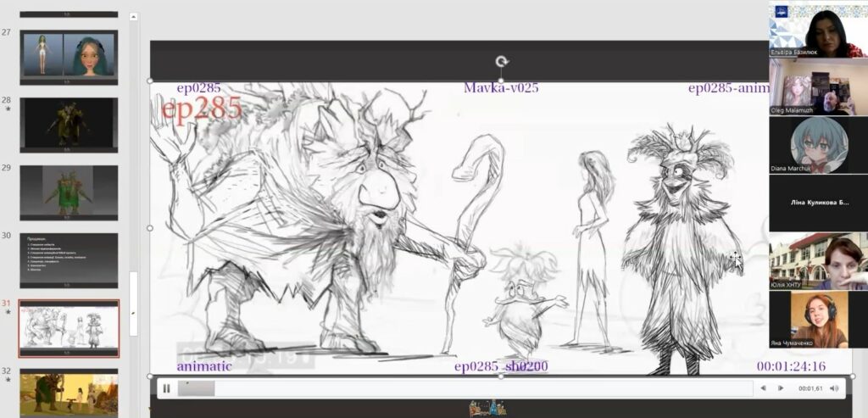Select Ельвіра Базилюк participant video
This screenshot has width=868, height=418.
point(818,29)
